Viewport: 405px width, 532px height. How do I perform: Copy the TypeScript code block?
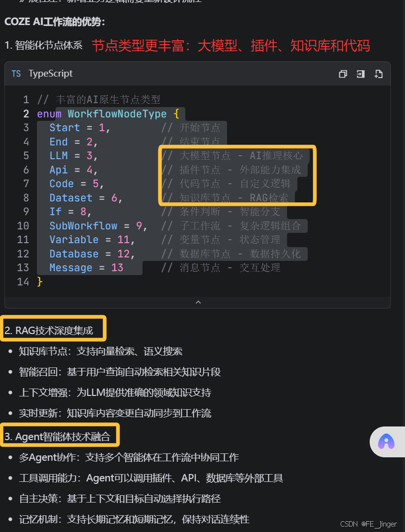pyautogui.click(x=343, y=74)
